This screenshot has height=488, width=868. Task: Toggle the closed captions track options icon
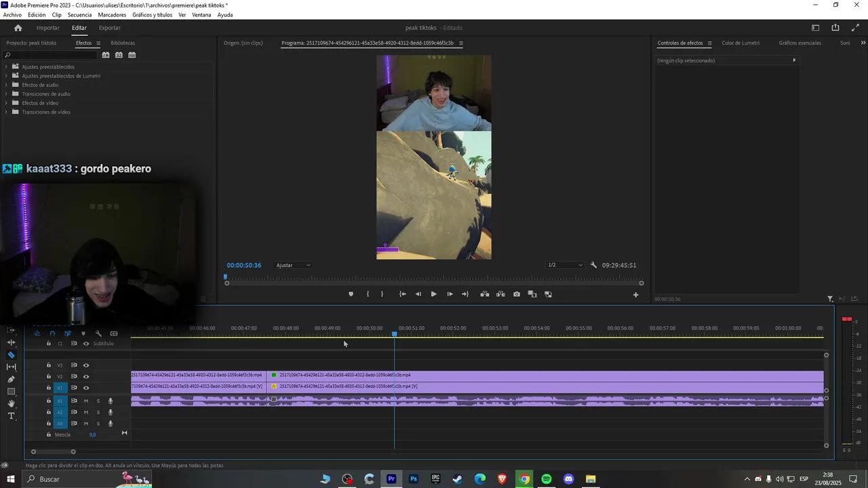coord(114,333)
